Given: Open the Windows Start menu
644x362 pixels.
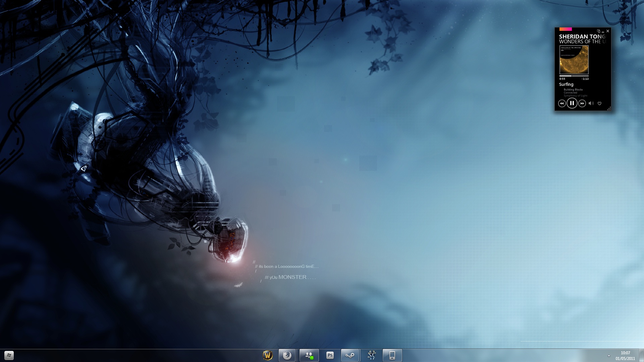Looking at the screenshot, I should 9,355.
